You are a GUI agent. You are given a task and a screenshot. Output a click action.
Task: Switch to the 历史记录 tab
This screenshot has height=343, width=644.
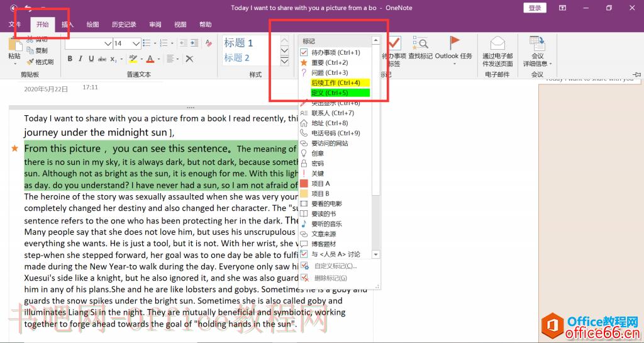coord(124,25)
